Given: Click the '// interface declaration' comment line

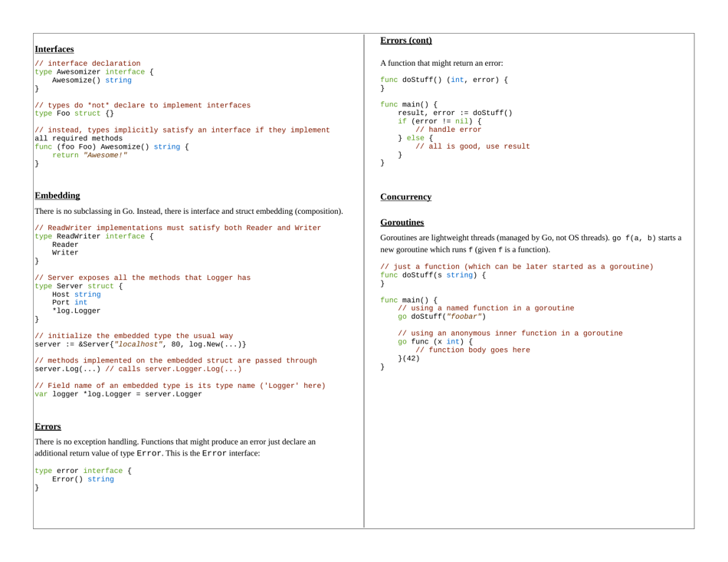Looking at the screenshot, I should [87, 63].
